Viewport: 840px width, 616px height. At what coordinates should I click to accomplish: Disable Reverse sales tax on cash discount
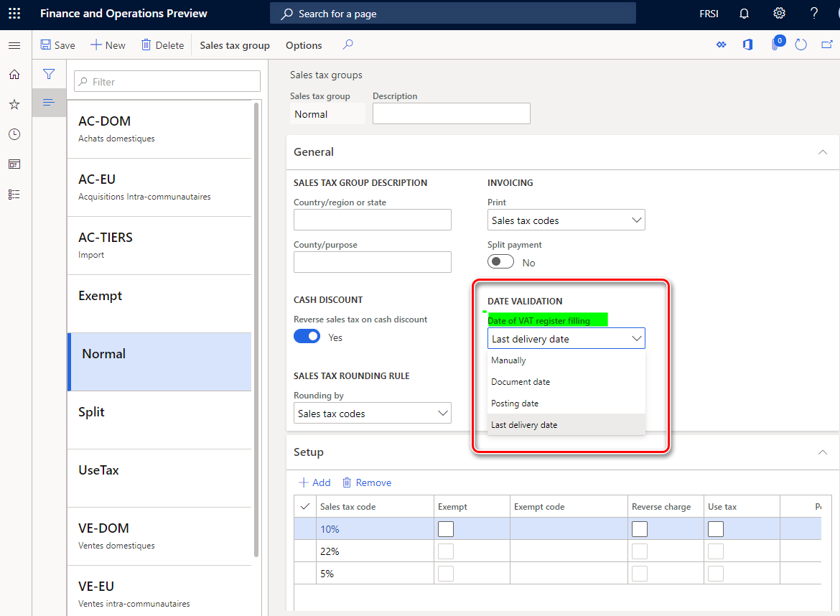click(x=307, y=336)
